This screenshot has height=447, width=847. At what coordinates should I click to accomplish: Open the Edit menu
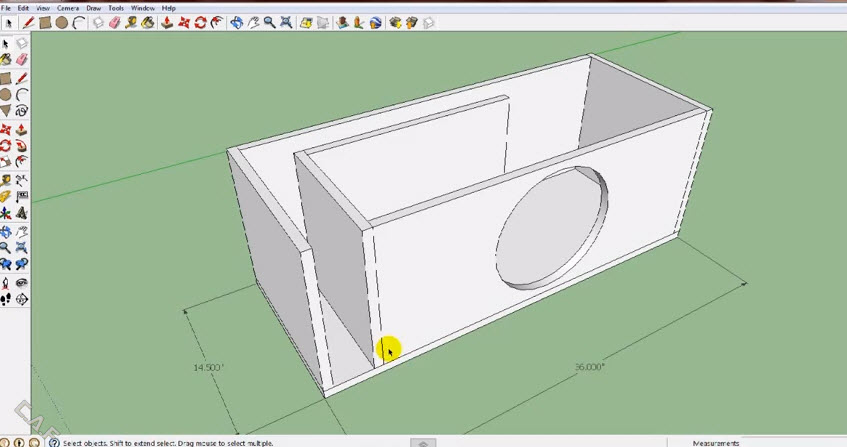(23, 8)
